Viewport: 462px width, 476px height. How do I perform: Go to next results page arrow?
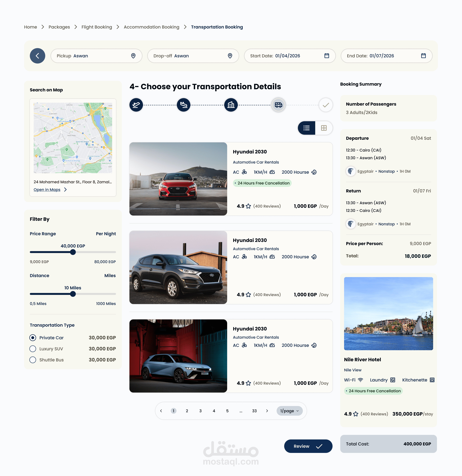pos(267,411)
